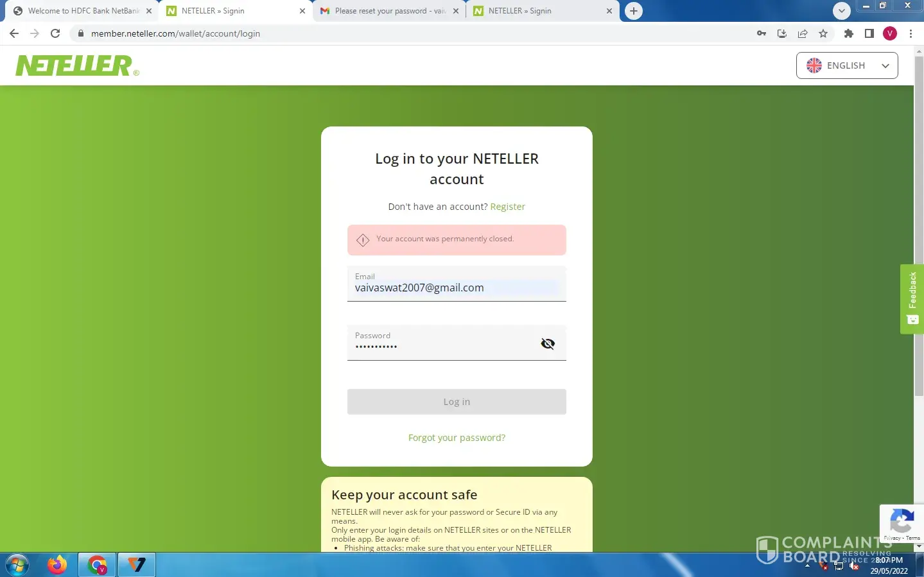Screen dimensions: 924x577
Task: Click Forgot your password link
Action: pos(457,438)
